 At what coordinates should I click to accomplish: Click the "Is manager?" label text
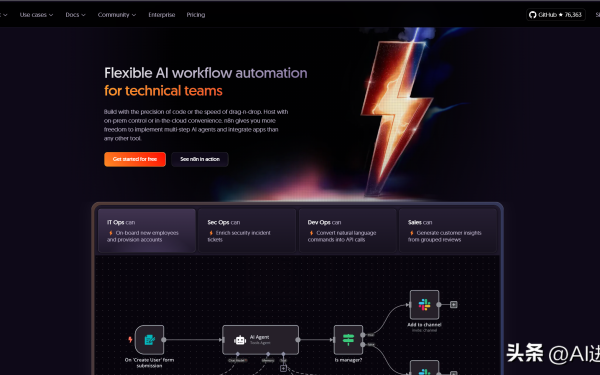click(x=348, y=360)
